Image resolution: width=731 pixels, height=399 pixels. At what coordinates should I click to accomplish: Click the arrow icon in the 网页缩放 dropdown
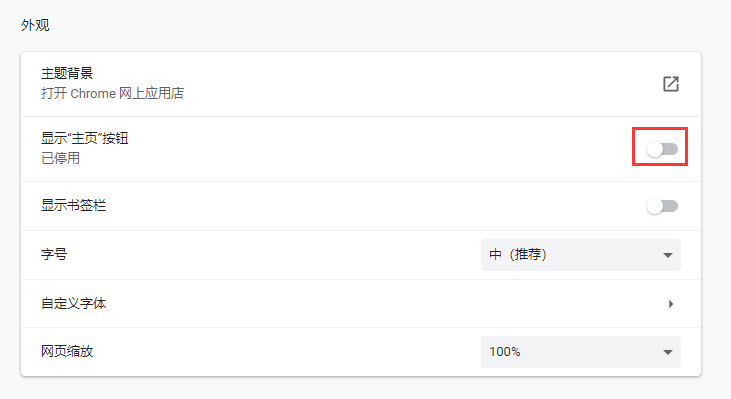(x=668, y=352)
